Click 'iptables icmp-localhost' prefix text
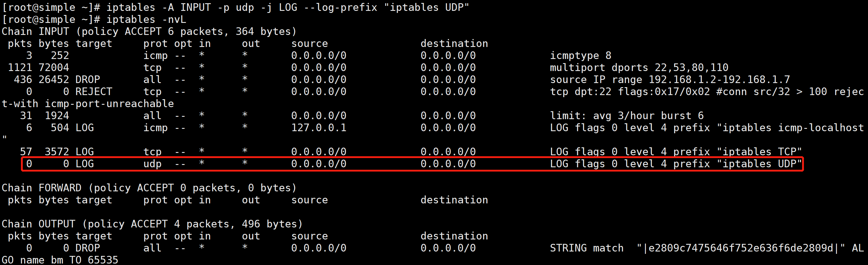Screen dimensions: 868x265 [x=793, y=128]
